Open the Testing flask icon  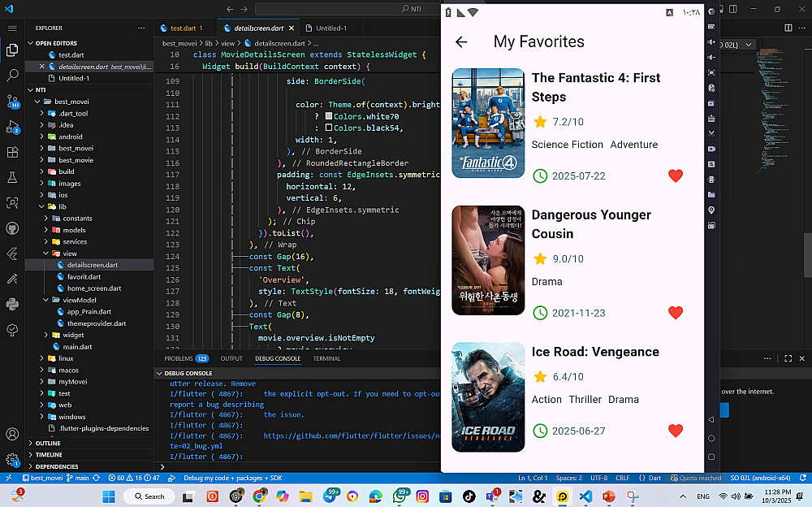(x=12, y=177)
